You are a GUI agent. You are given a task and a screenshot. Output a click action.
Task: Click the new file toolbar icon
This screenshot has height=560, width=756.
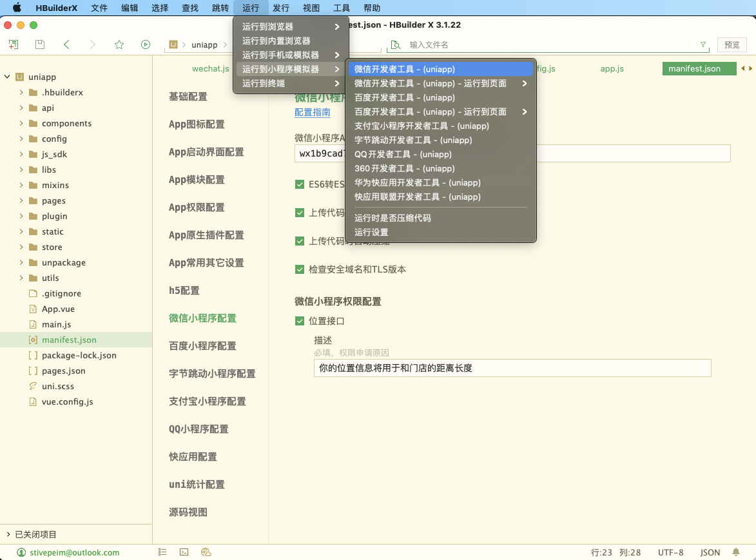click(x=14, y=45)
